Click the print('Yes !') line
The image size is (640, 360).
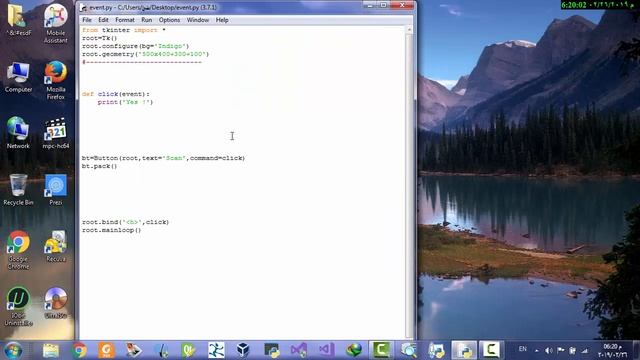point(125,102)
